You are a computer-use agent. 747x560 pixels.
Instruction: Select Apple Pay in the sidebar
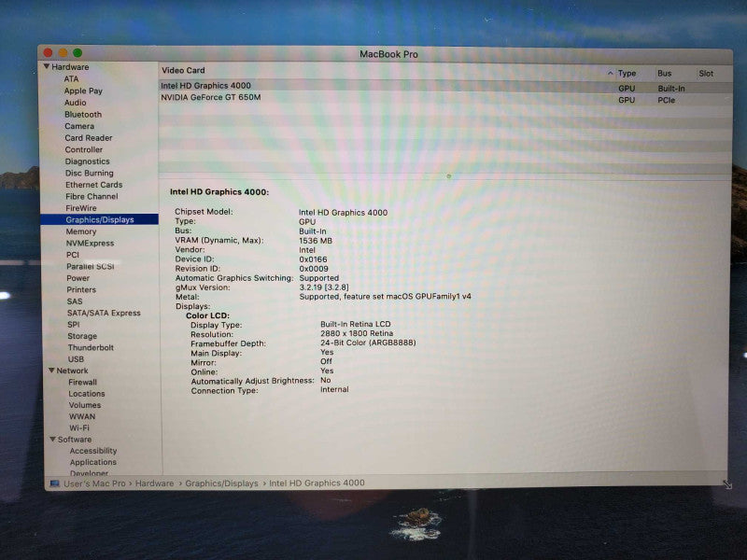pyautogui.click(x=83, y=91)
